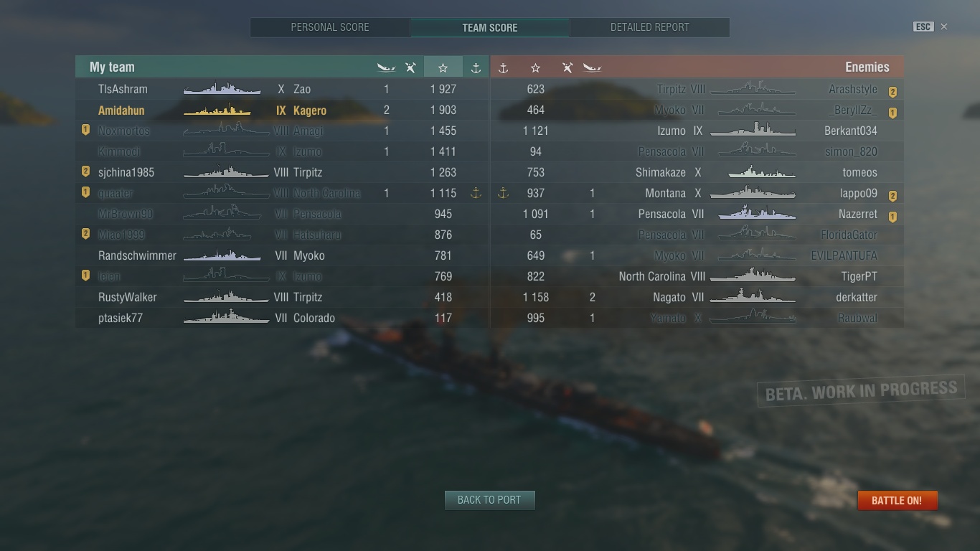Switch to the Personal Score tab
Screen dimensions: 980x551
(x=330, y=27)
